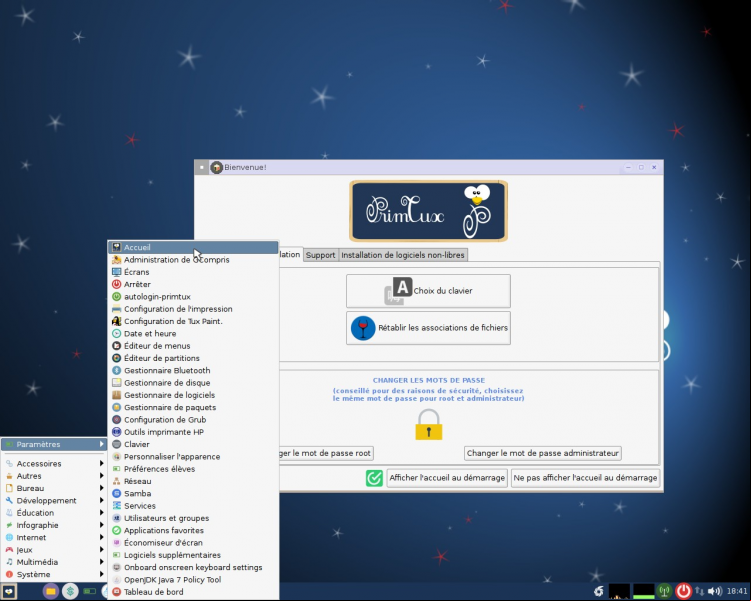Screen dimensions: 751x601
Task: Click the Gestionnaire Bluetooth icon
Action: [116, 371]
